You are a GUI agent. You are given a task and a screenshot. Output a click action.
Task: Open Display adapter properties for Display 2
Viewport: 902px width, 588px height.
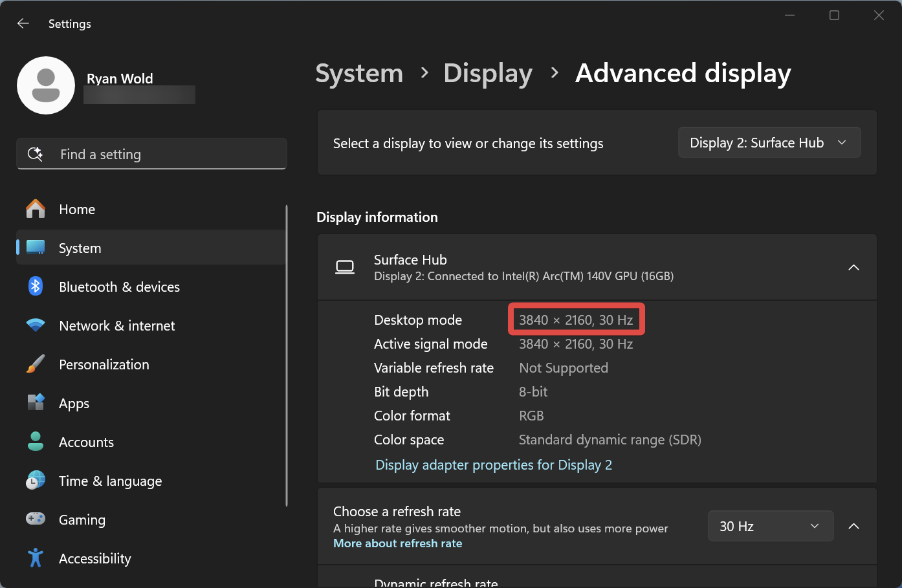pyautogui.click(x=493, y=464)
